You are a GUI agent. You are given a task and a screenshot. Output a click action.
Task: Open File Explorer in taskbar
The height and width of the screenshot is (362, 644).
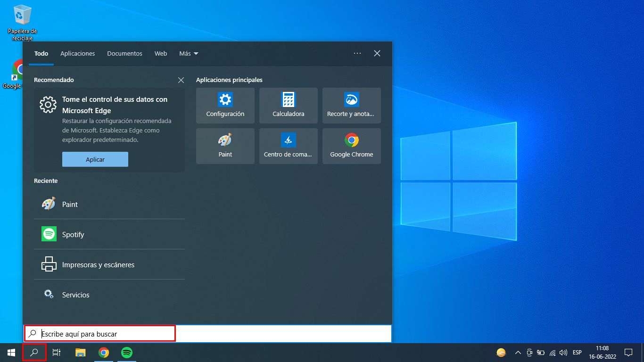click(x=81, y=353)
